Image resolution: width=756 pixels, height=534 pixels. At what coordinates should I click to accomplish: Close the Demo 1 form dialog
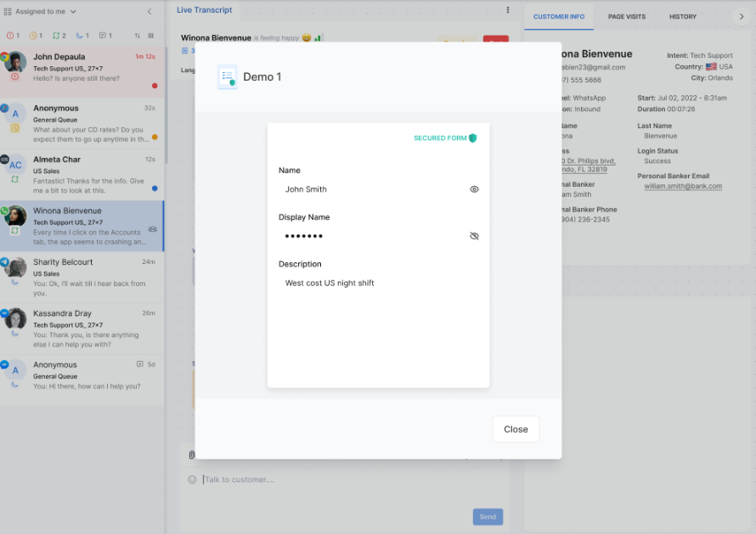(x=516, y=429)
